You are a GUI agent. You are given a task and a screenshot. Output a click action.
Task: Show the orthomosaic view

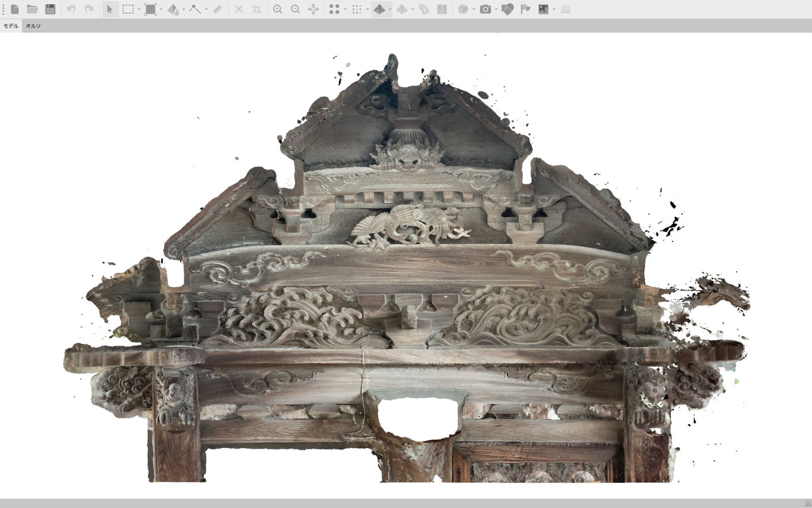coord(442,9)
